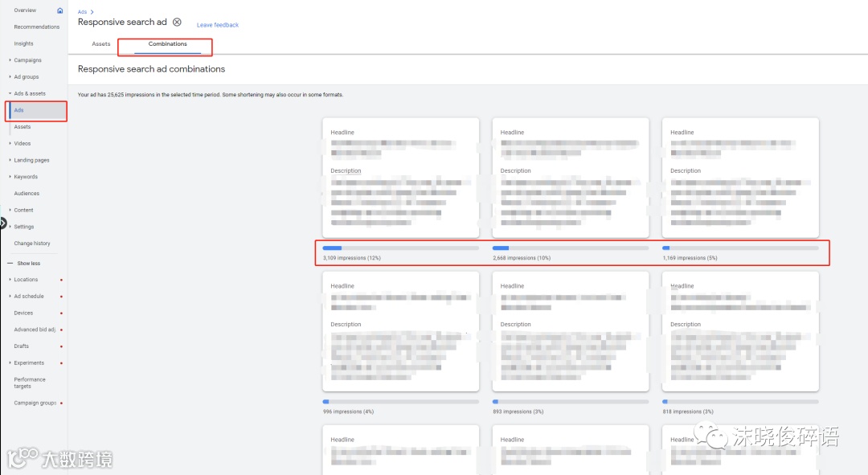Click the sidebar collapse arrow handle
Image resolution: width=868 pixels, height=475 pixels.
click(2, 223)
